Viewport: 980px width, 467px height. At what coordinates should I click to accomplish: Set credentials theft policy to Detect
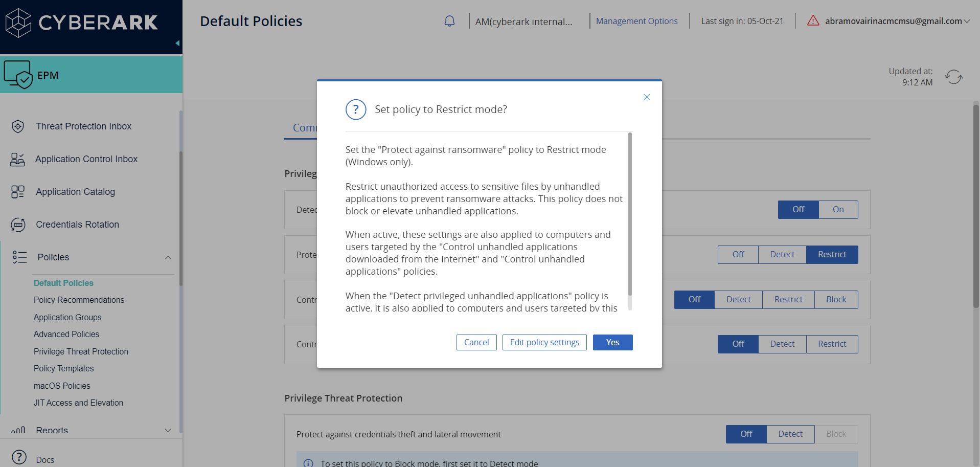[x=790, y=434]
